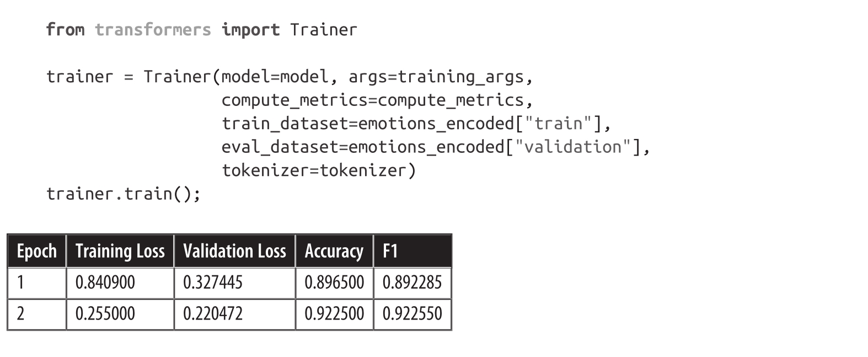Click training loss value 0.840900
This screenshot has height=357, width=868.
pos(105,283)
